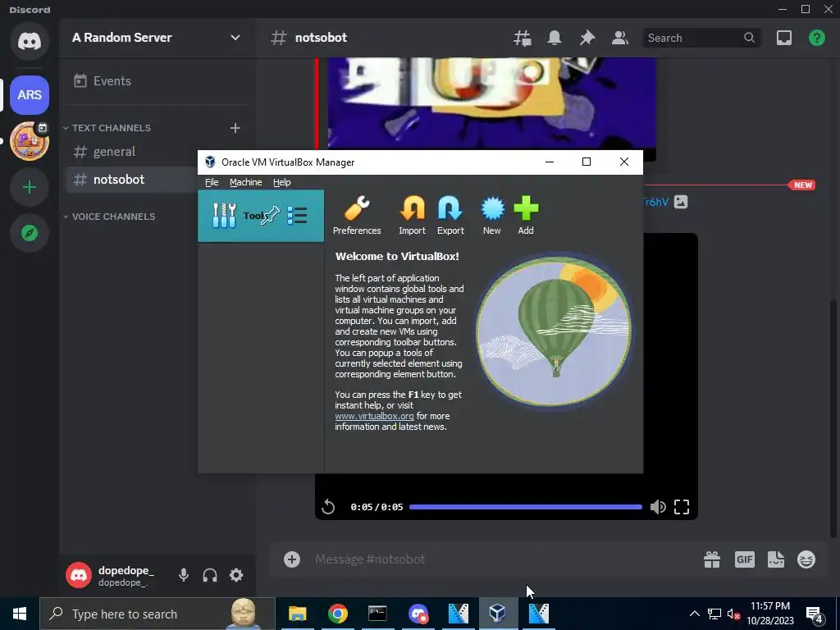Open the GIF picker
This screenshot has height=630, width=840.
745,559
